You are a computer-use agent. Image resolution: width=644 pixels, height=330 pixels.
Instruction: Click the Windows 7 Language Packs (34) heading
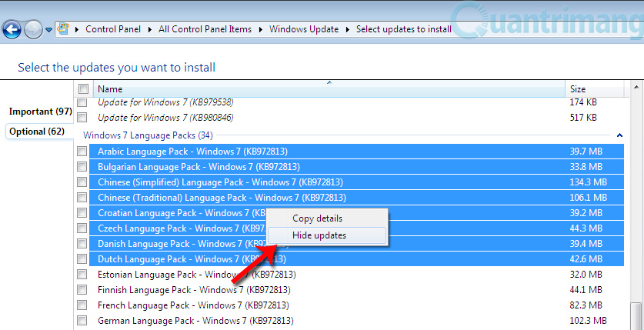148,135
